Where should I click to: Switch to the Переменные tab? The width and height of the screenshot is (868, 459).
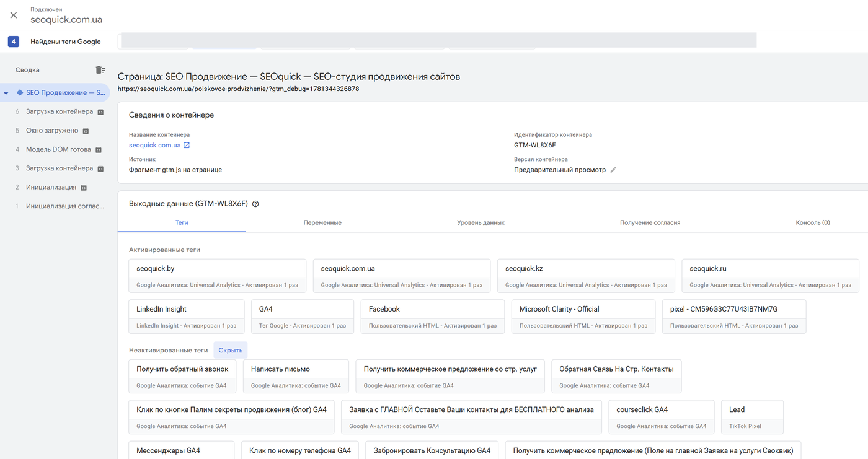click(322, 222)
